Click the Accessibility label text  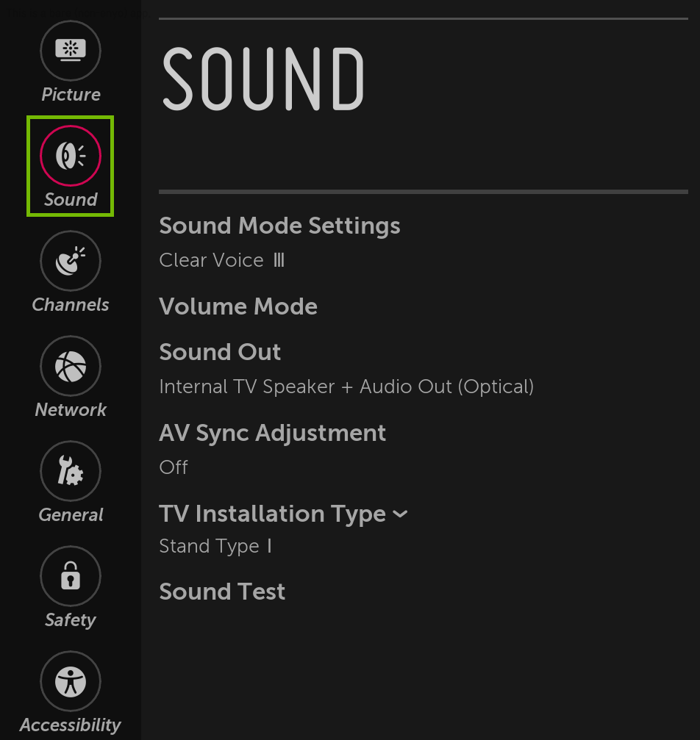70,725
